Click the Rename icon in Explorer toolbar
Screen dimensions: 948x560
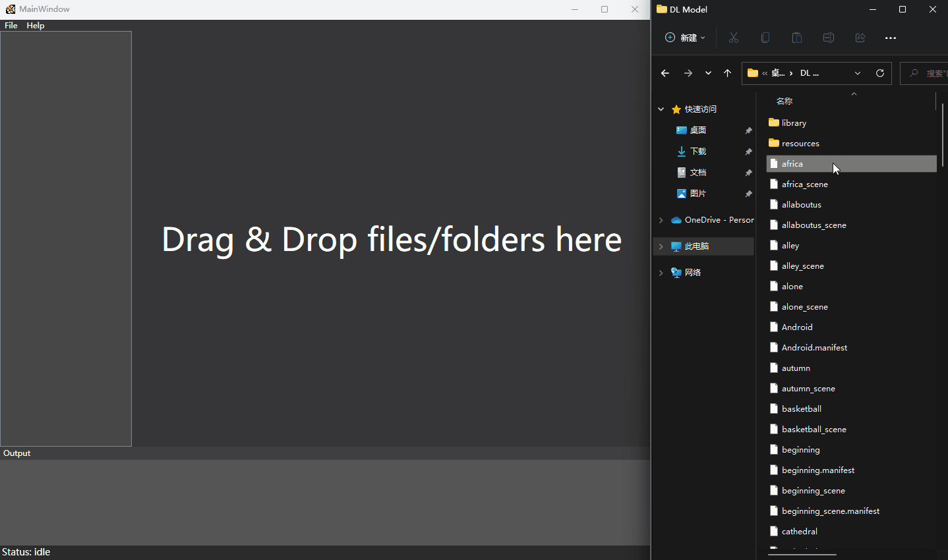829,38
